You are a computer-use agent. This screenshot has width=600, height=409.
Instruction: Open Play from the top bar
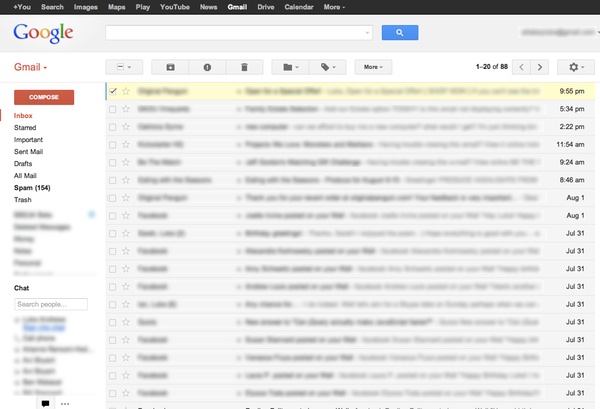click(143, 7)
